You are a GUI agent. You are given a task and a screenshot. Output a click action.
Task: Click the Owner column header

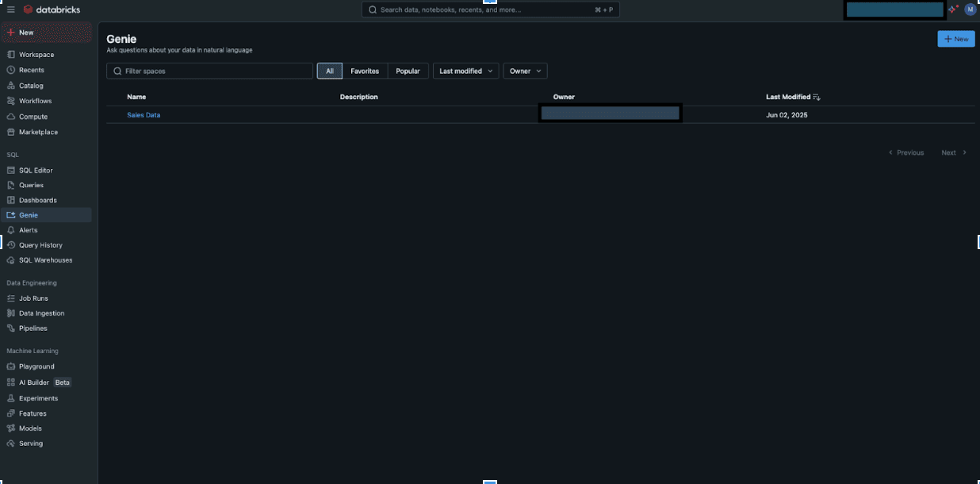(x=564, y=97)
